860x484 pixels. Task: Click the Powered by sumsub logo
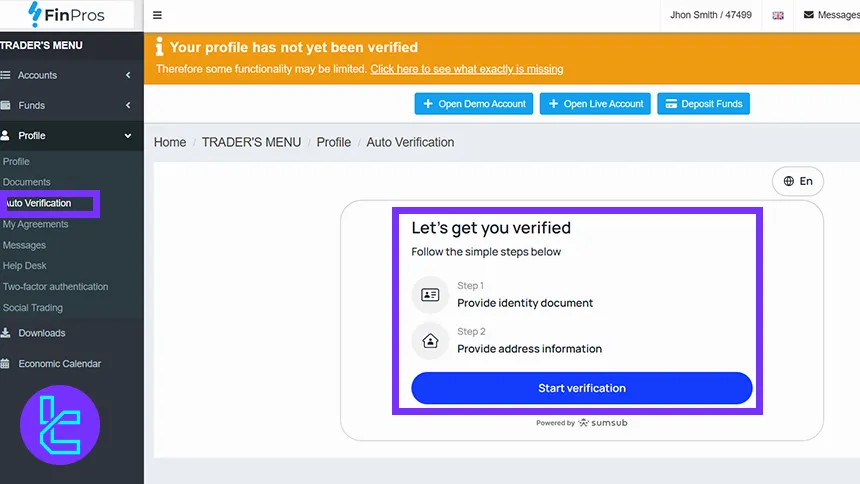pos(582,423)
